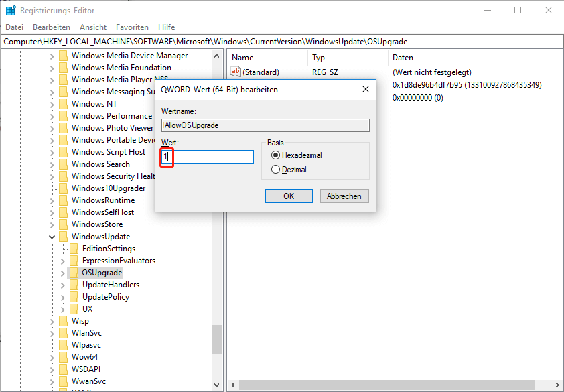Select the Wisp folder icon
Viewport: 564px width, 392px height.
[x=64, y=321]
